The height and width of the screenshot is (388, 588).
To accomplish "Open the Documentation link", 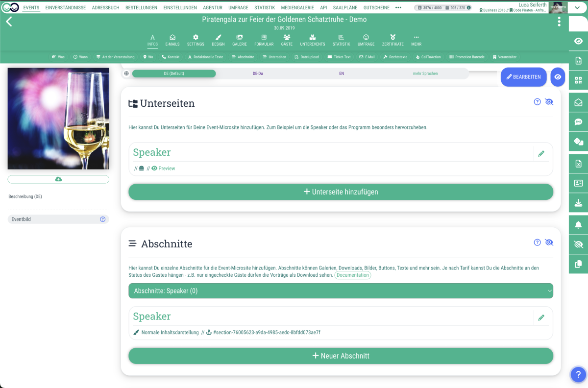I will point(352,275).
